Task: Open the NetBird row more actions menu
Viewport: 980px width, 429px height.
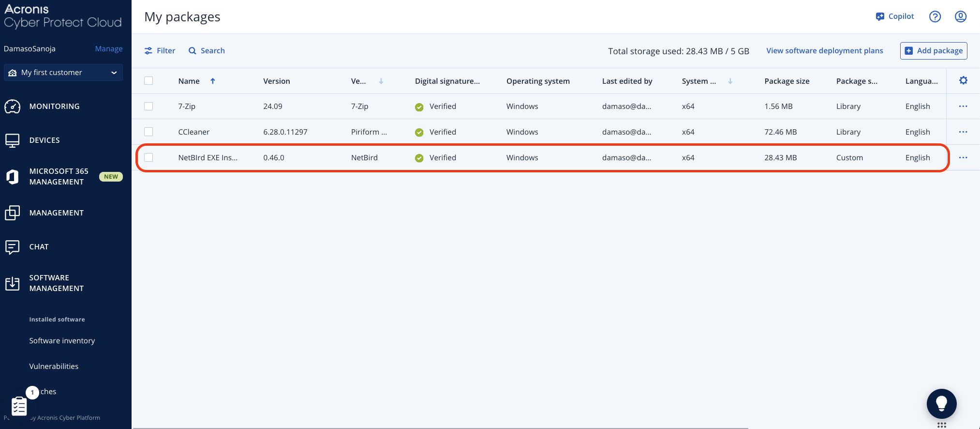Action: pos(963,157)
